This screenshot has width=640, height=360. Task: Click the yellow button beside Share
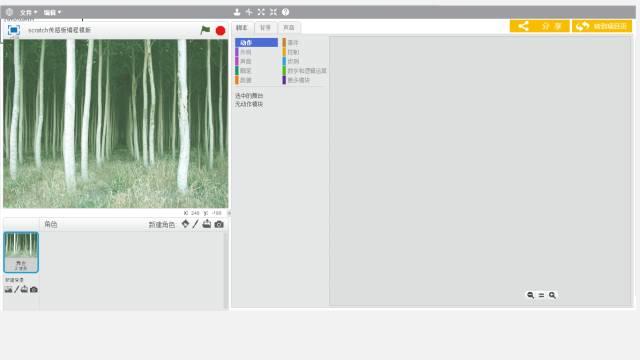tap(602, 26)
